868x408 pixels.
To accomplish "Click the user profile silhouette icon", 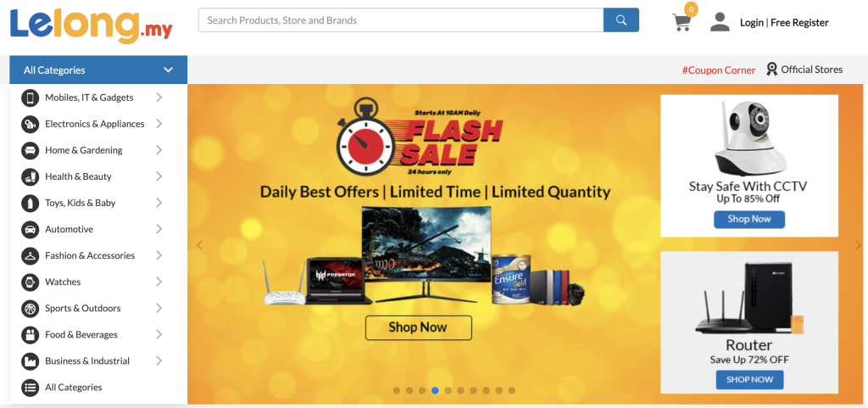I will (x=720, y=22).
